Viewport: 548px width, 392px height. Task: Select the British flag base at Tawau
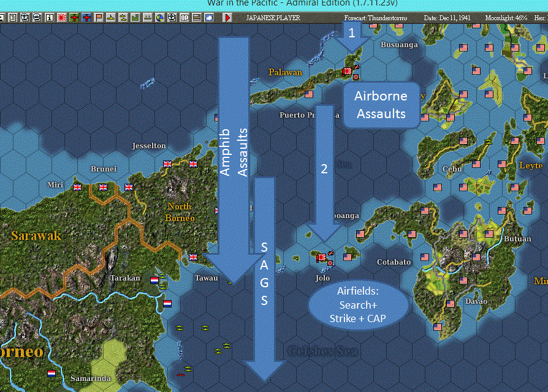pyautogui.click(x=193, y=257)
